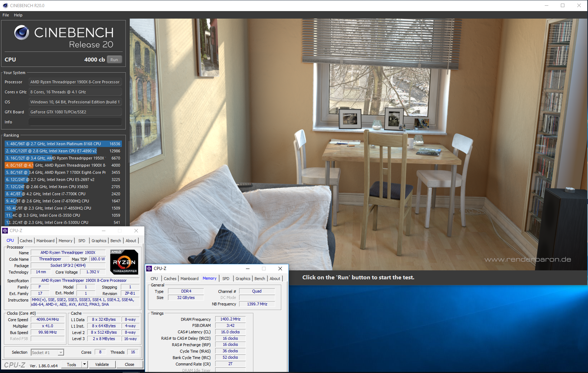
Task: Maximize the Cinebench window
Action: pyautogui.click(x=563, y=5)
